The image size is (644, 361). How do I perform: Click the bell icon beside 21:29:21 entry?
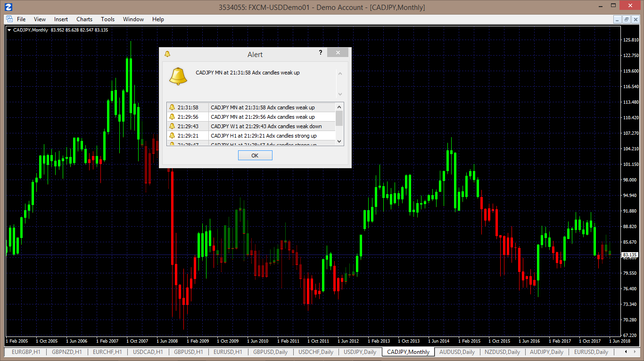tap(172, 136)
